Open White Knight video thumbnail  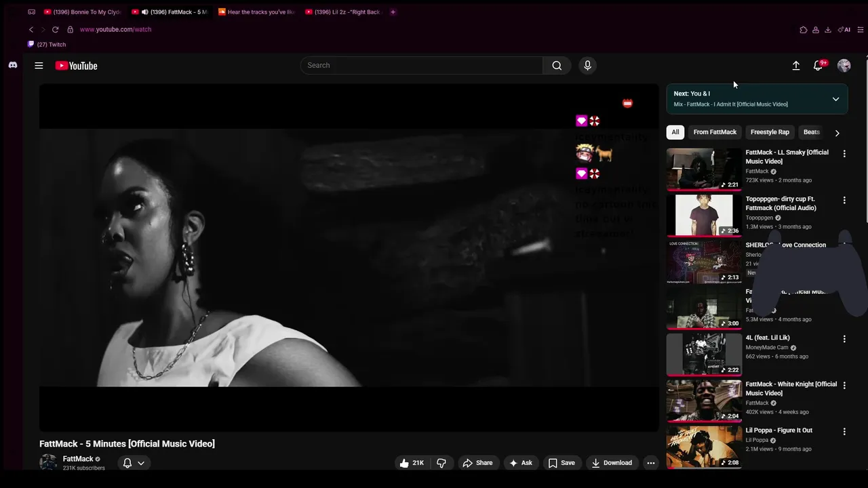coord(704,401)
